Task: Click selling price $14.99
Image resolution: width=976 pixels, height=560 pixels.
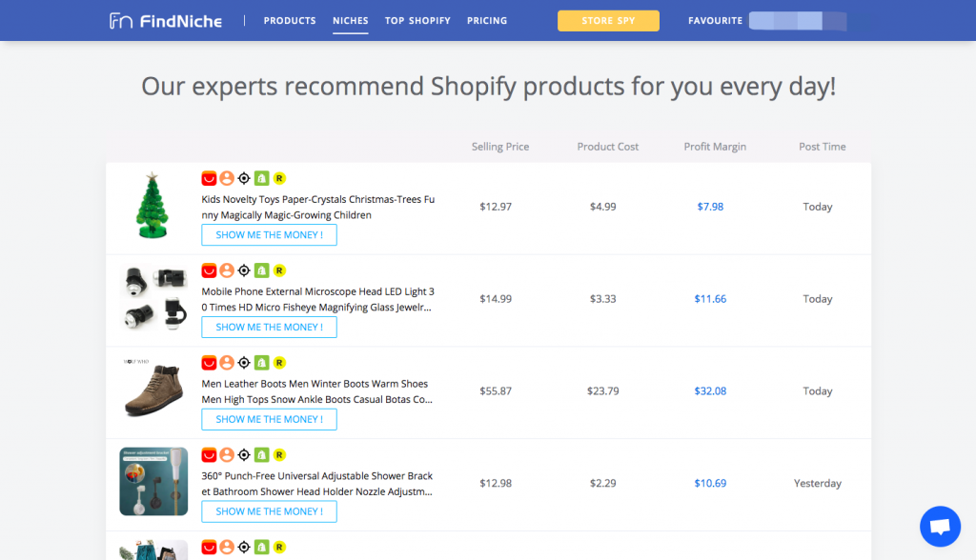Action: tap(496, 299)
